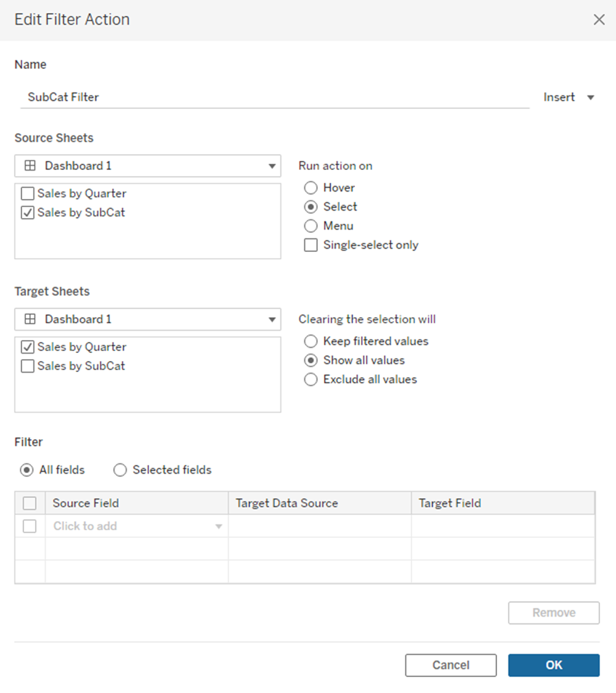616x693 pixels.
Task: Open the Target Sheets Dashboard 1 dropdown
Action: [x=271, y=319]
